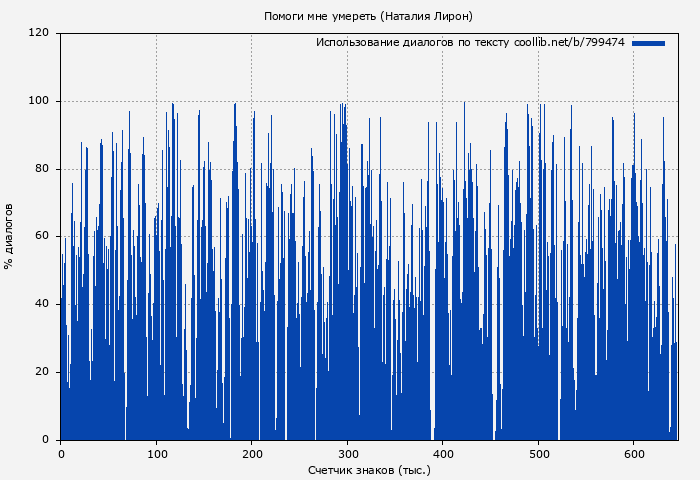Select the 80 tick on y-axis

coord(43,169)
